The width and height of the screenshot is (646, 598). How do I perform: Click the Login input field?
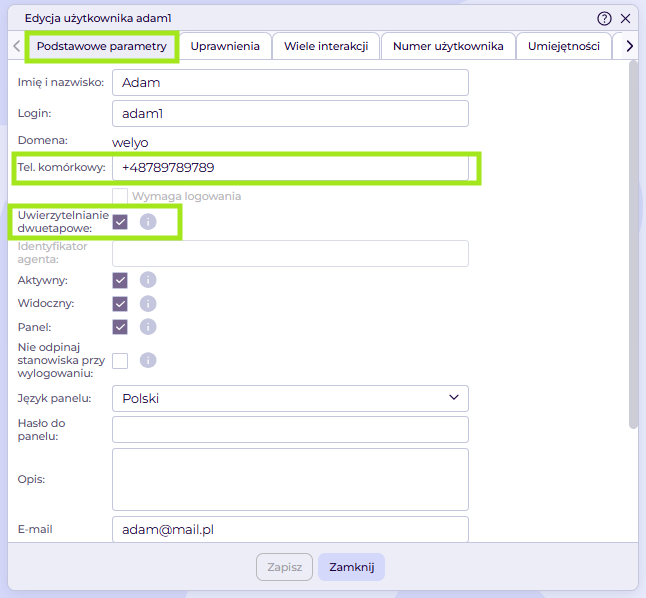(x=290, y=113)
